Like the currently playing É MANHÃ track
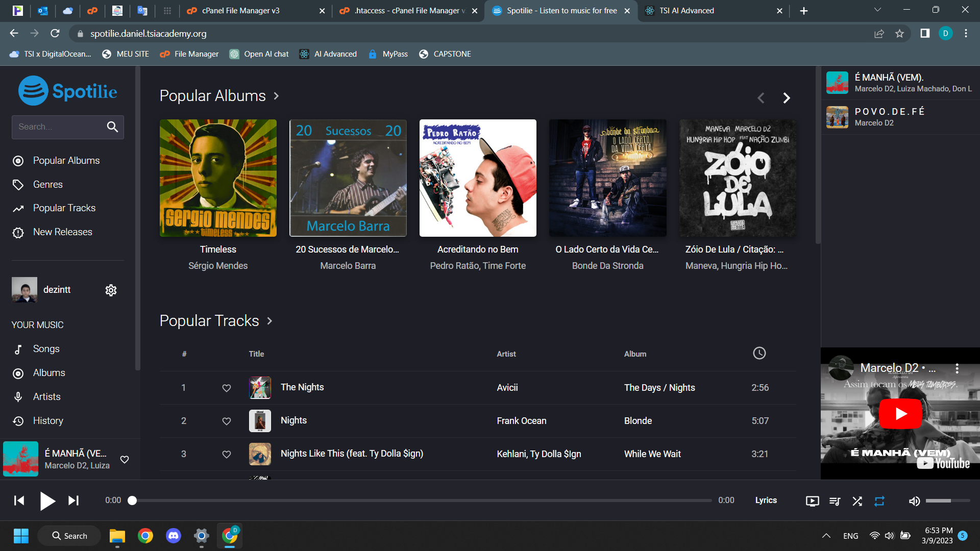 [125, 459]
